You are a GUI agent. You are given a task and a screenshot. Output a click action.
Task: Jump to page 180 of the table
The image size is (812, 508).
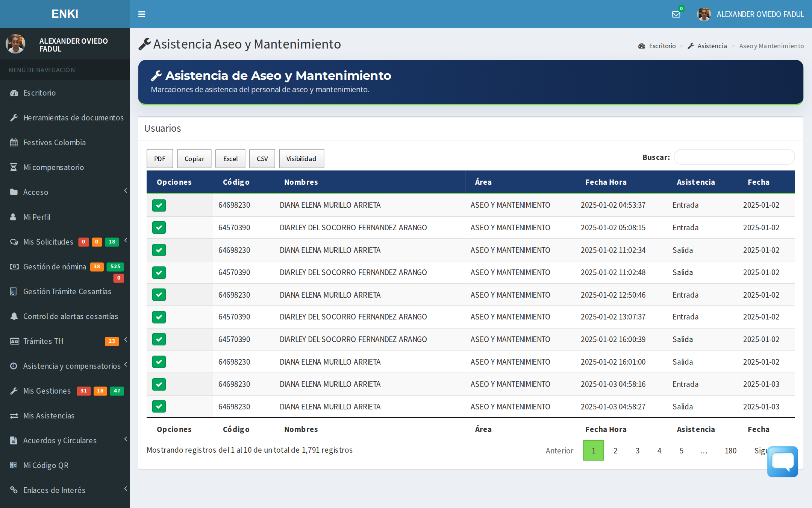[730, 451]
